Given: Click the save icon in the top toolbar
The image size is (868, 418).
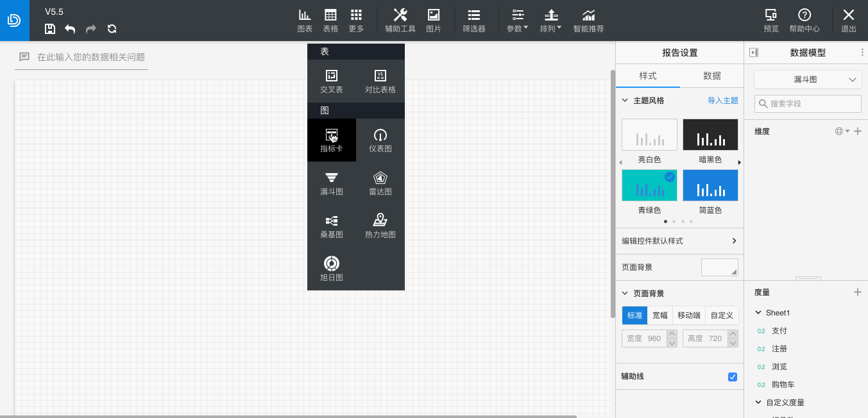Looking at the screenshot, I should [50, 29].
